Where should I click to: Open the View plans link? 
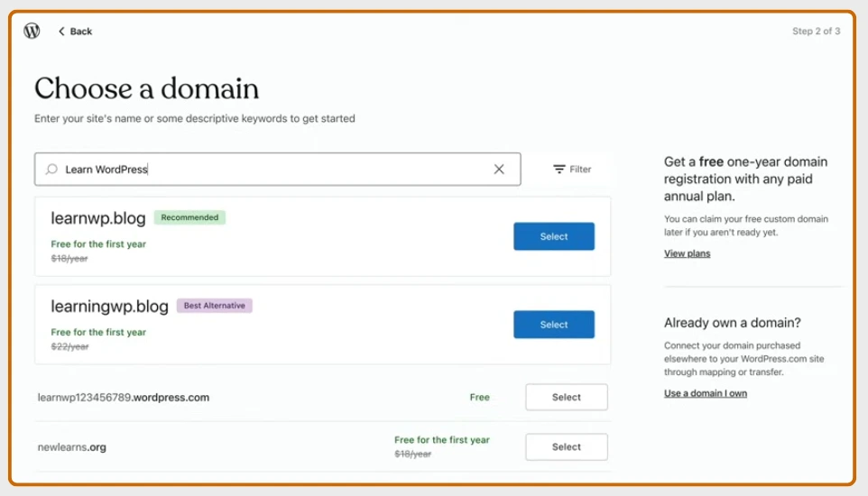tap(687, 253)
